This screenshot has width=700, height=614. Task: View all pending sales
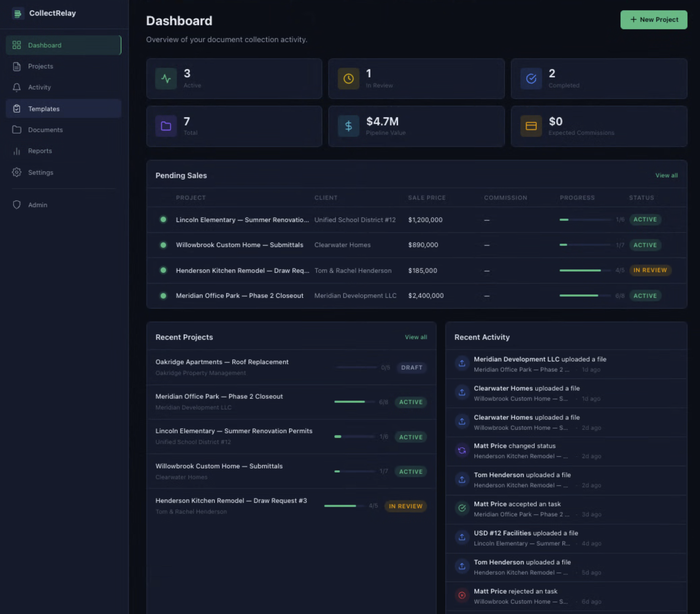pos(667,175)
